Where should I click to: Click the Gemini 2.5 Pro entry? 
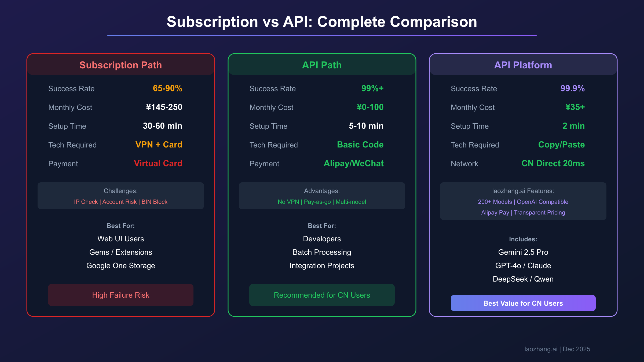coord(523,252)
